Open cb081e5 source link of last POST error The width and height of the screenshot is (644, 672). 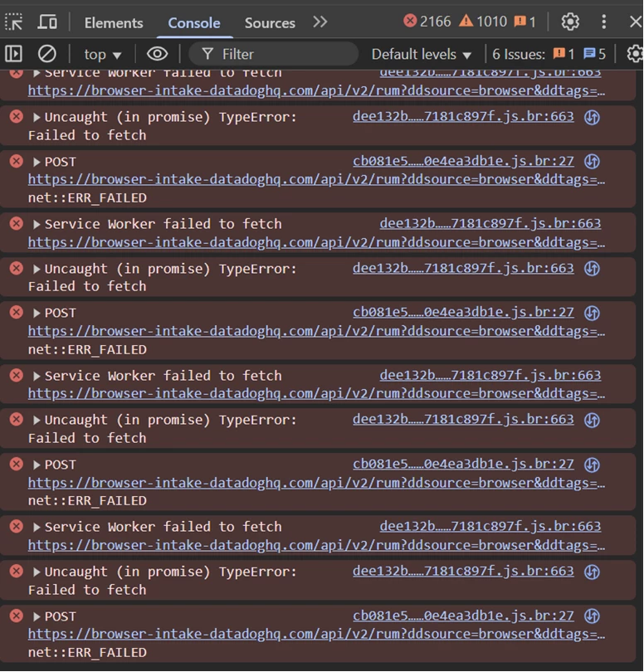463,616
